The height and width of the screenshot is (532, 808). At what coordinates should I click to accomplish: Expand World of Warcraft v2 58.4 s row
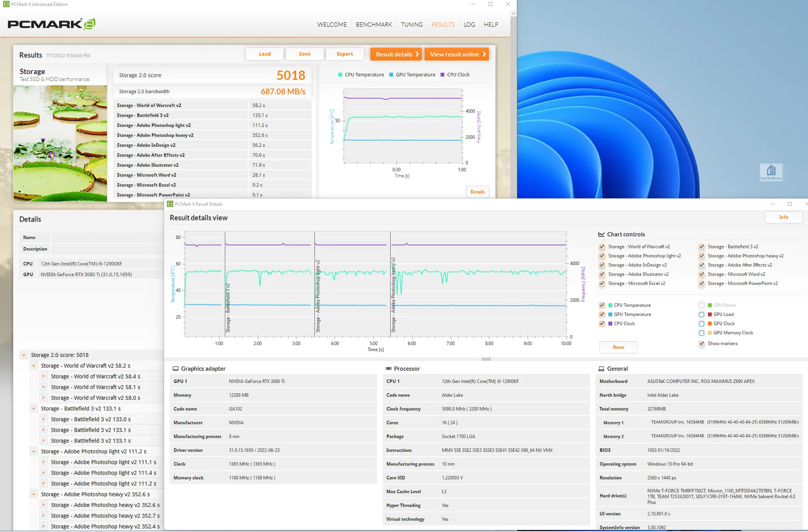click(x=43, y=376)
